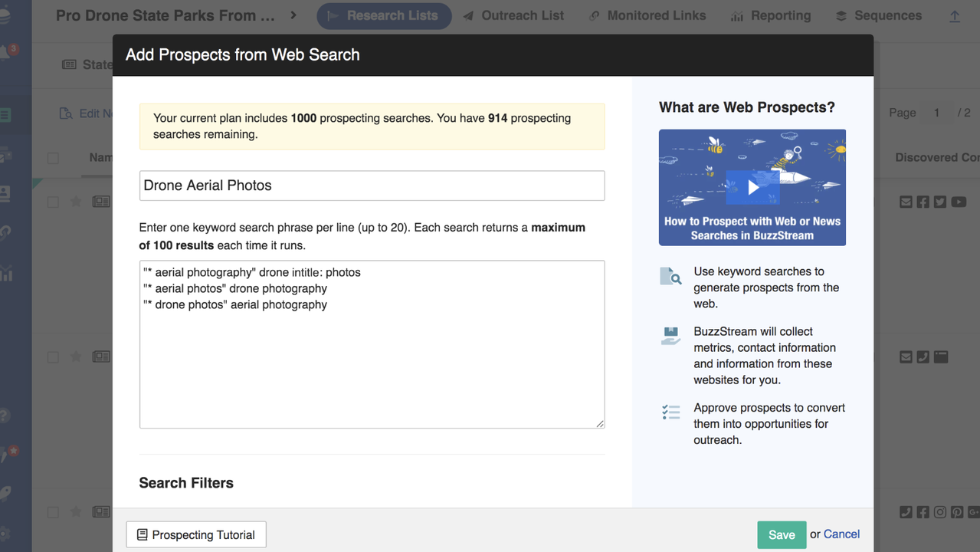Viewport: 980px width, 552px height.
Task: Click the rocket icon in sidebar
Action: click(5, 495)
